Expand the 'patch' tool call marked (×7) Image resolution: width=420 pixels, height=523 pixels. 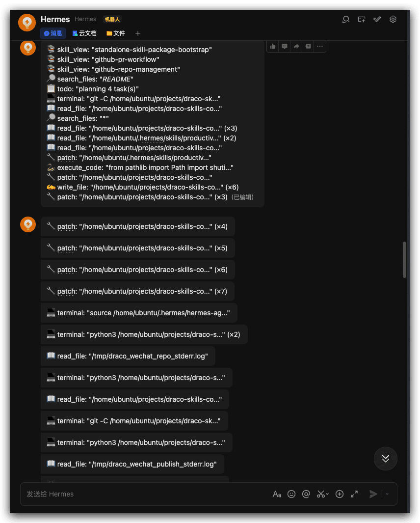pyautogui.click(x=136, y=291)
